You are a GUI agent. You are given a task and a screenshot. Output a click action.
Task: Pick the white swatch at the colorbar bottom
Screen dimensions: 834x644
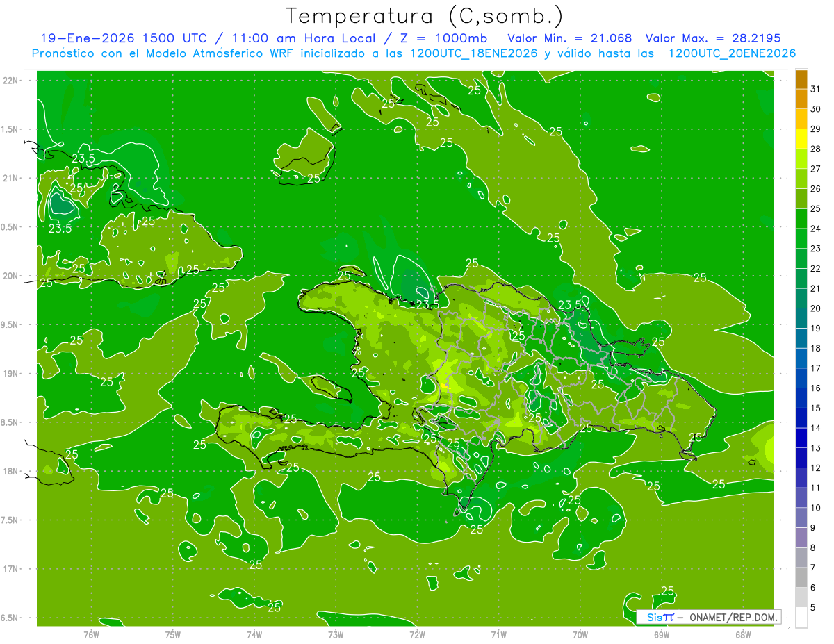[x=801, y=618]
